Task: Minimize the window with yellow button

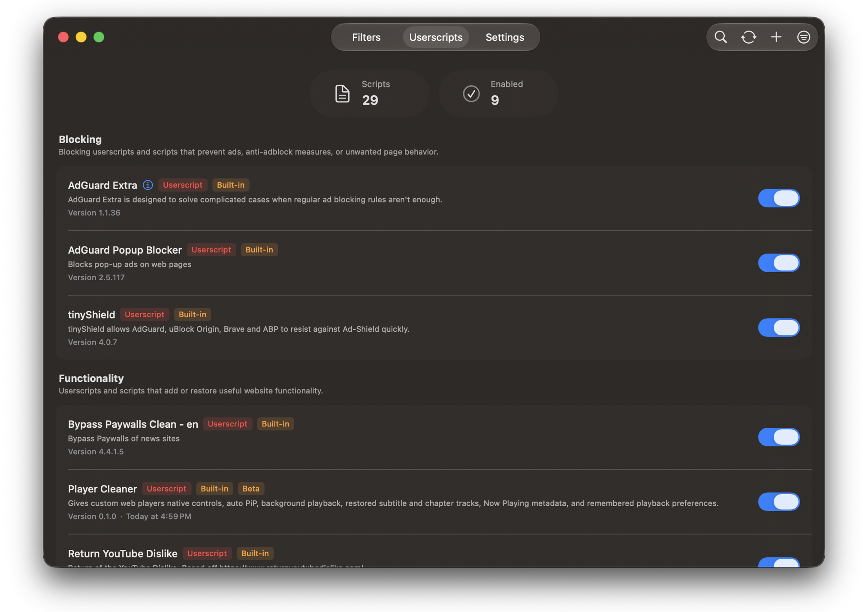Action: 81,37
